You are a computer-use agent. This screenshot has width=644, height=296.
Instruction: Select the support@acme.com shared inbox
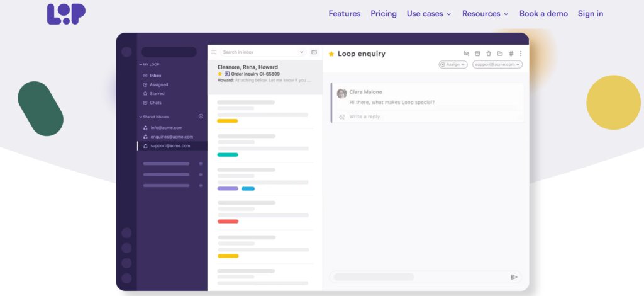tap(172, 146)
